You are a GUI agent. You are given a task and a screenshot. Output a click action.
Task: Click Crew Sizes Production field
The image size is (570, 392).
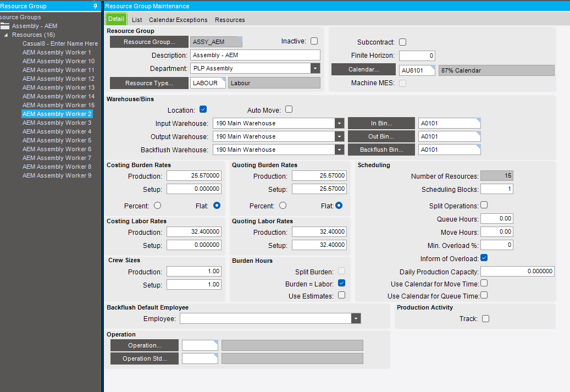click(194, 271)
